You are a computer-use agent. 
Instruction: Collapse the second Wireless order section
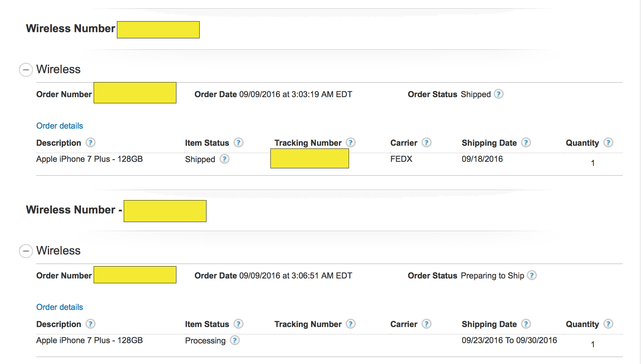tap(26, 251)
